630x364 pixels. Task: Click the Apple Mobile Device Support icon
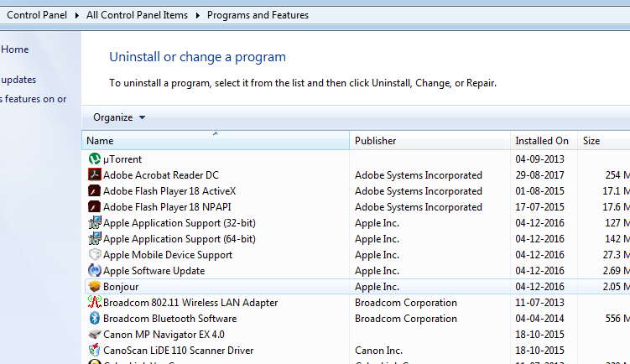(x=95, y=255)
